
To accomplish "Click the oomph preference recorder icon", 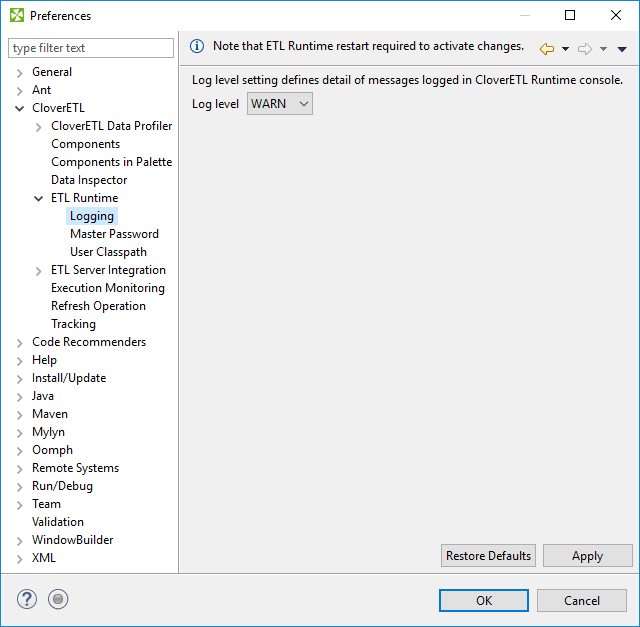I will click(58, 599).
